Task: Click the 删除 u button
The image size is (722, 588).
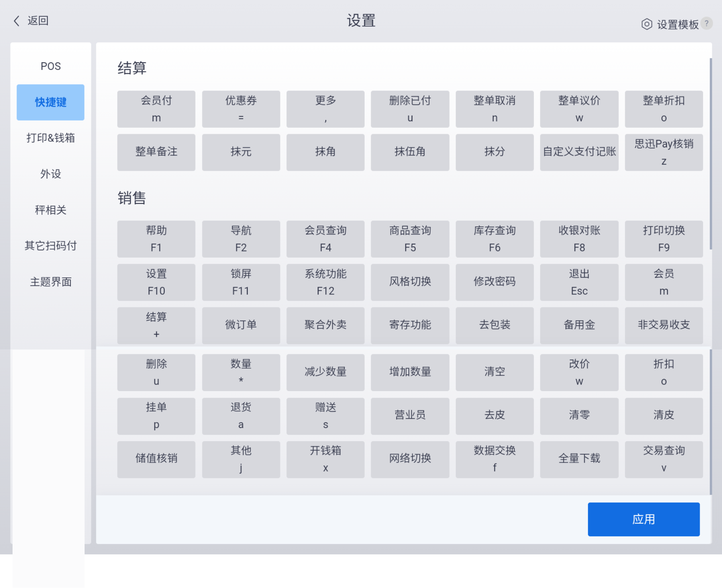Action: [x=156, y=372]
